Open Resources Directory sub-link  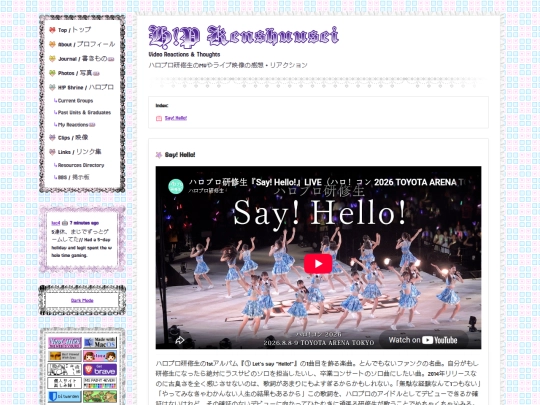[81, 165]
